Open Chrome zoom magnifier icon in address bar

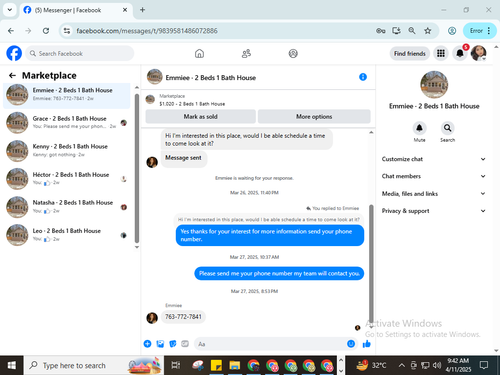tap(412, 31)
